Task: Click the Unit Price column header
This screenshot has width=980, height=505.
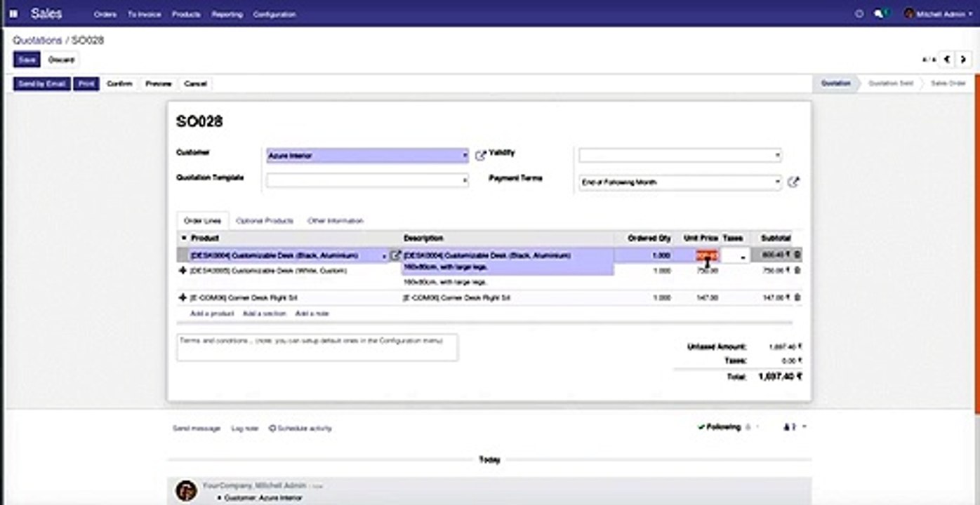Action: [x=700, y=238]
